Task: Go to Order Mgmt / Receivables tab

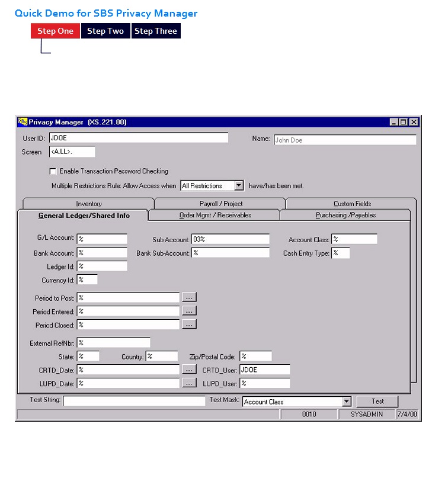Action: pyautogui.click(x=215, y=215)
